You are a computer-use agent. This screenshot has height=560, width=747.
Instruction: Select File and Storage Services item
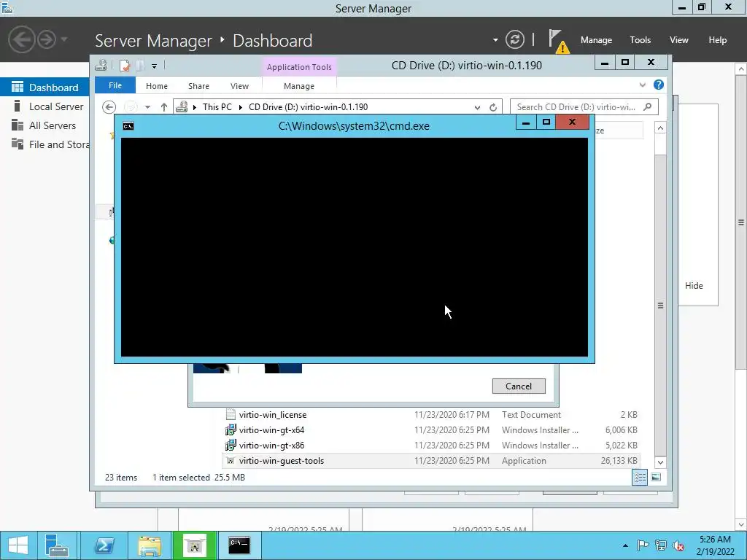coord(44,144)
